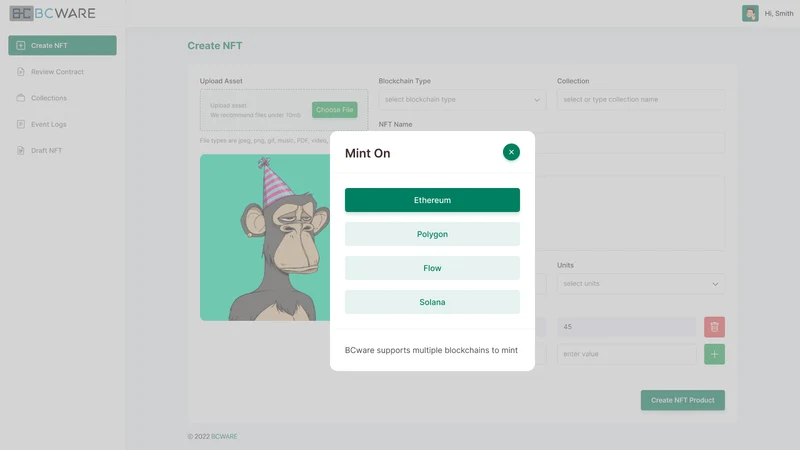Click the BCWARE footer link
The width and height of the screenshot is (800, 450).
point(224,437)
